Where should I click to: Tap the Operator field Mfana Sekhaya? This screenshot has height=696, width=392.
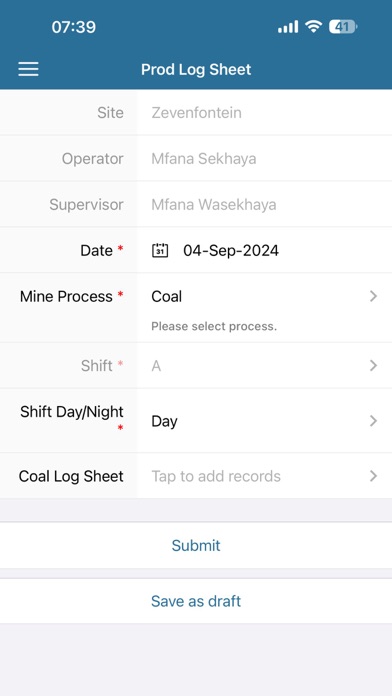(204, 158)
